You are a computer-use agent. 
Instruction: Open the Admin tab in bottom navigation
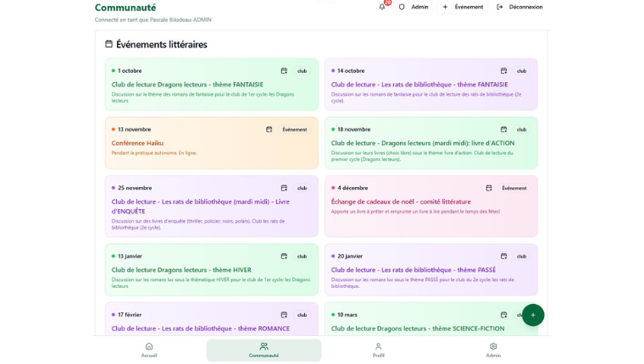[493, 350]
